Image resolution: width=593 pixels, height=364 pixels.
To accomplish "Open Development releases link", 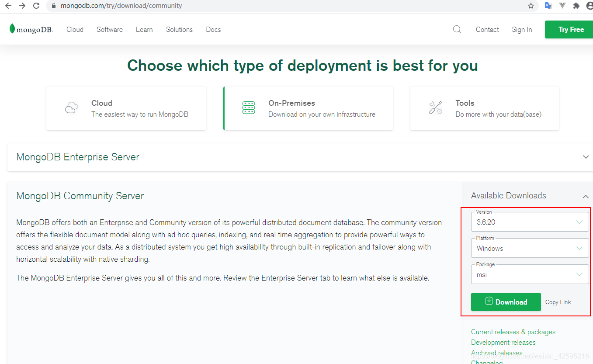I will click(503, 343).
